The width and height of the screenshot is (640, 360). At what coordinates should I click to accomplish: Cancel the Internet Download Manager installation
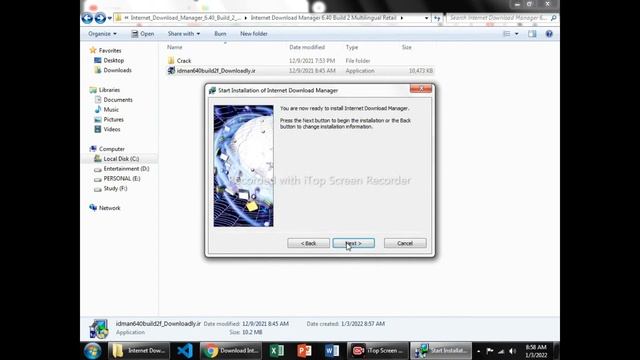click(405, 243)
